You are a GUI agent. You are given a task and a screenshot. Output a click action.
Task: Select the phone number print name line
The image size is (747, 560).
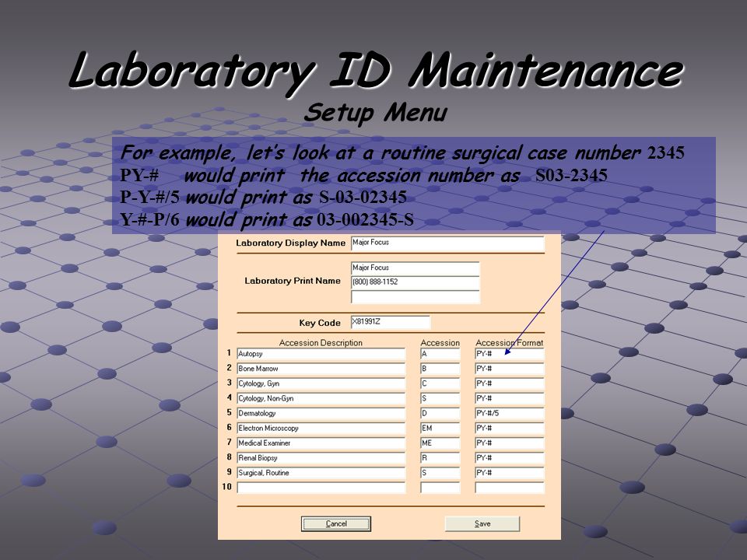[x=415, y=282]
